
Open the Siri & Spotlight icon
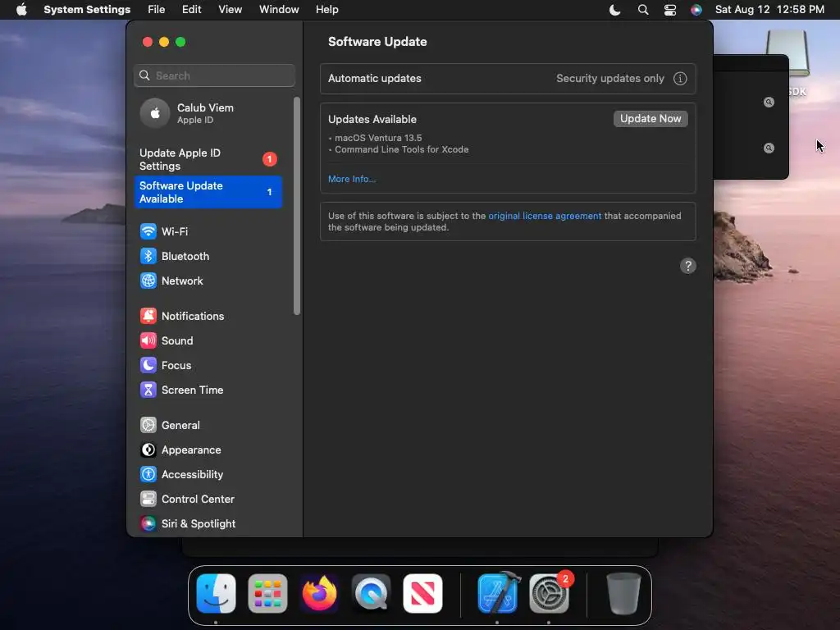click(x=148, y=524)
